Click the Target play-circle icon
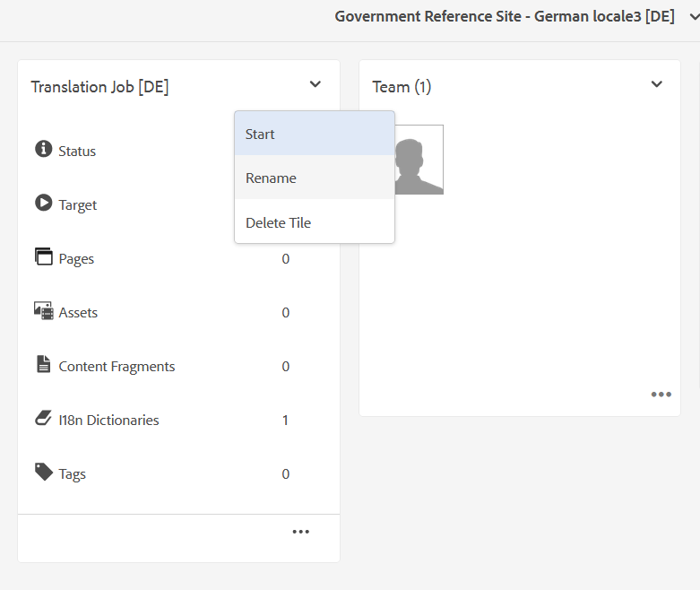 click(x=43, y=204)
